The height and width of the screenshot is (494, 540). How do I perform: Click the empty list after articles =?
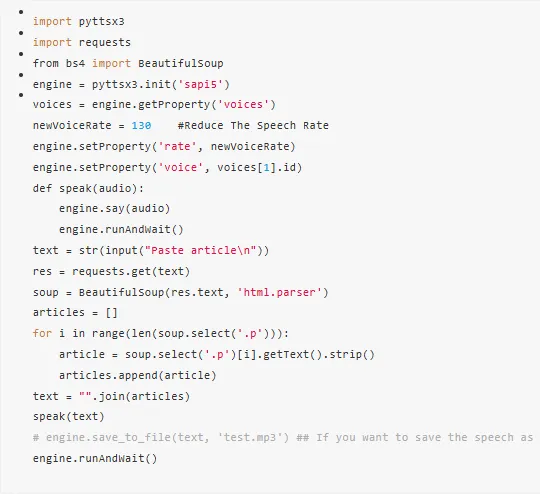pyautogui.click(x=111, y=313)
